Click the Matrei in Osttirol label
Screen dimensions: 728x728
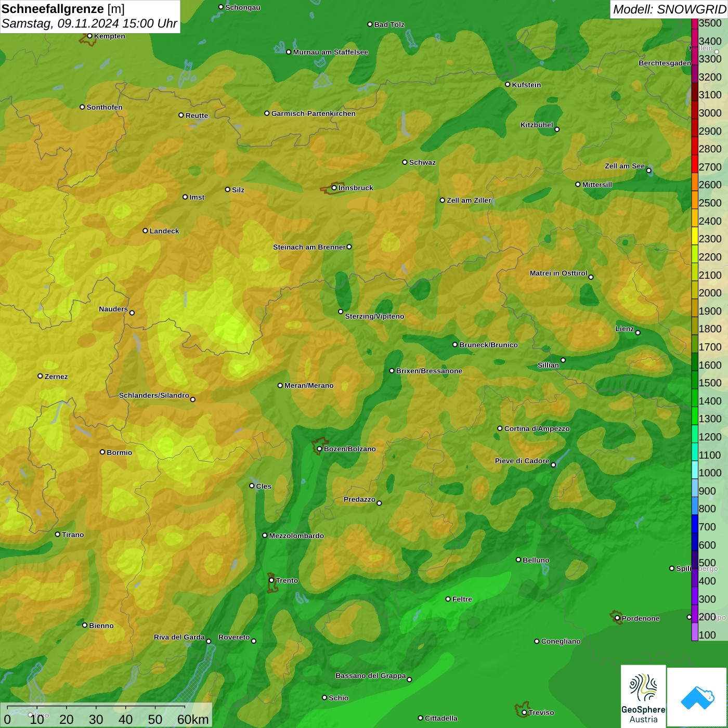pos(558,273)
